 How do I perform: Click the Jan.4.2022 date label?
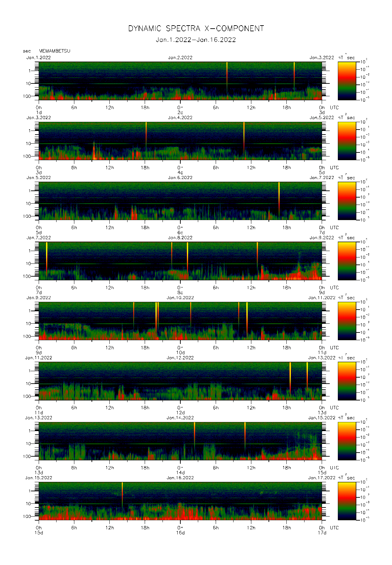click(x=180, y=117)
